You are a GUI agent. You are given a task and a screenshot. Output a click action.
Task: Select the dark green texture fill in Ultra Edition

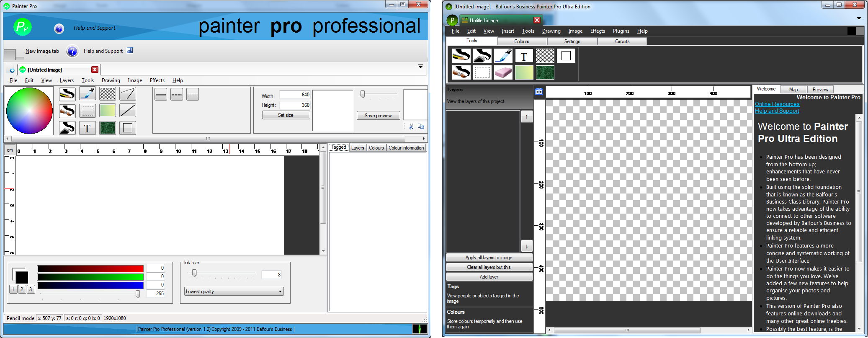coord(545,72)
